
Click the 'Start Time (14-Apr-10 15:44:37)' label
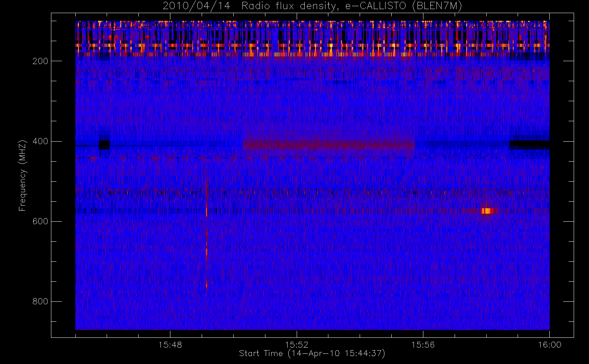pos(312,353)
